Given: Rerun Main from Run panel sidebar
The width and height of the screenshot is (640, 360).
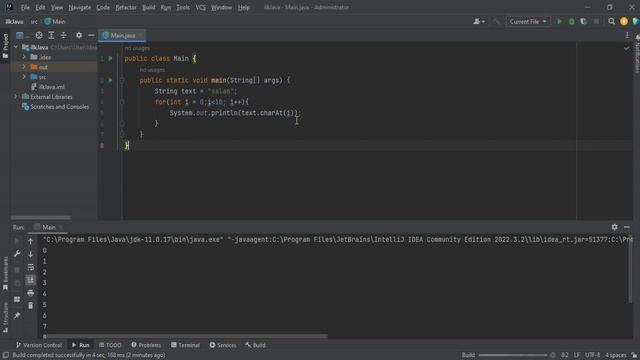Looking at the screenshot, I should click(x=17, y=241).
